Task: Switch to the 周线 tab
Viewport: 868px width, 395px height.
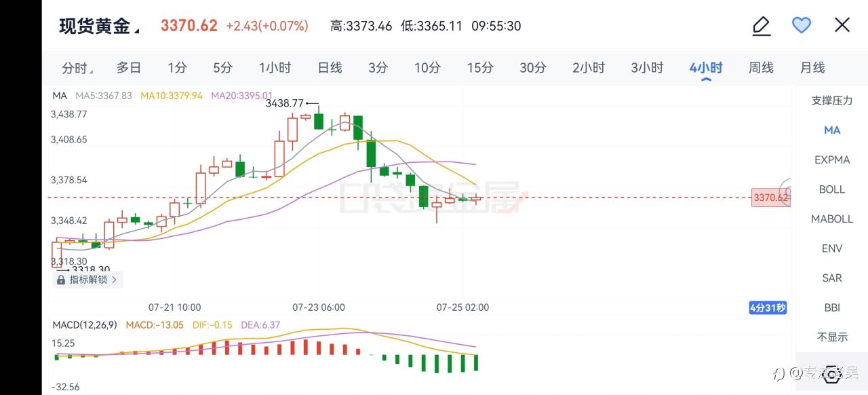Action: pos(761,68)
